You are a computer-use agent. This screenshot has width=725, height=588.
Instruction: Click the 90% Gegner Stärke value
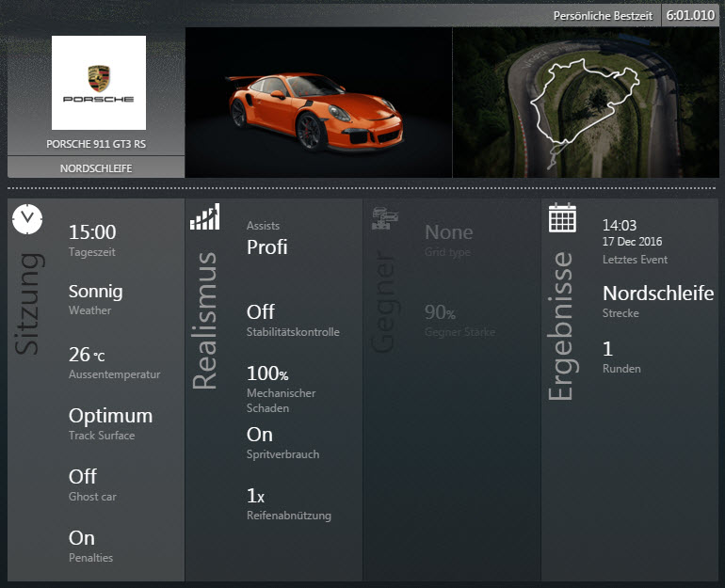[x=441, y=312]
